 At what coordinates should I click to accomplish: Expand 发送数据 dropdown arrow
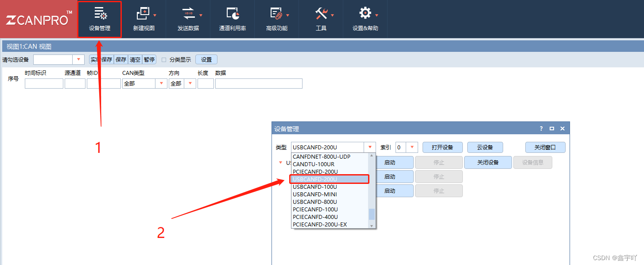point(201,15)
